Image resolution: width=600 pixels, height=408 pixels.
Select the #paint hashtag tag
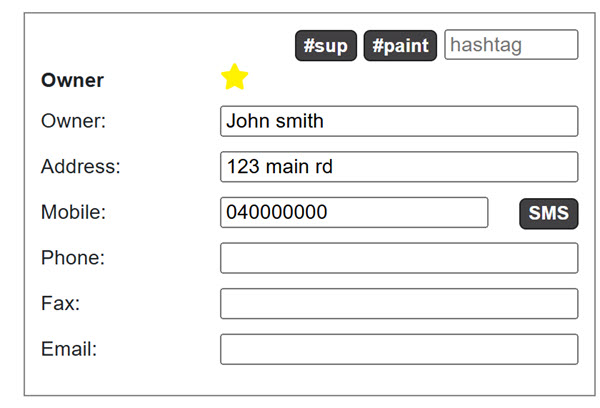click(400, 46)
